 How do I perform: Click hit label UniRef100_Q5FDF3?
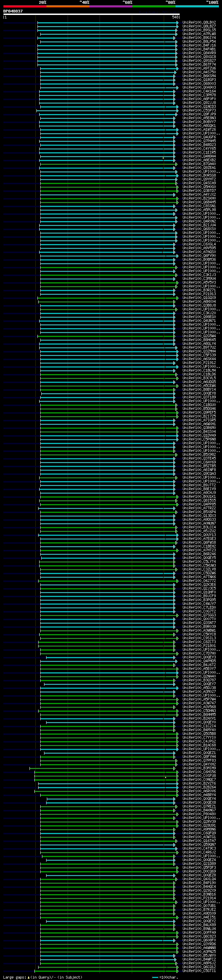[199, 868]
